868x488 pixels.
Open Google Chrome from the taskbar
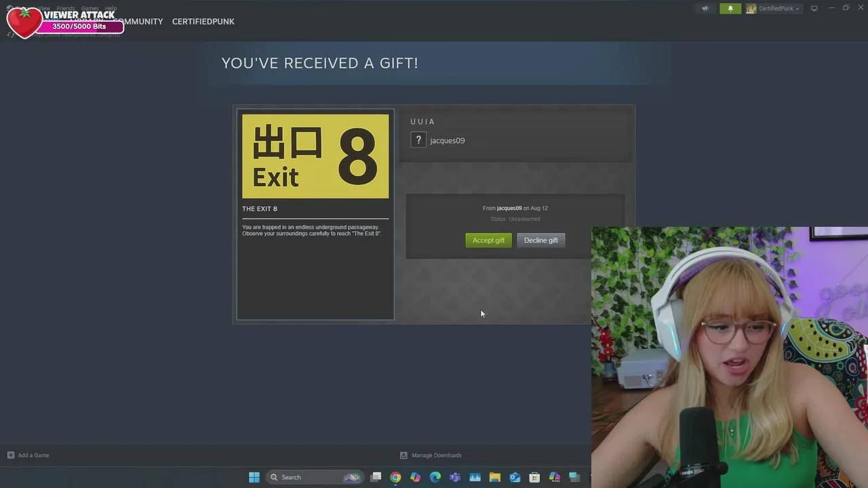coord(395,477)
